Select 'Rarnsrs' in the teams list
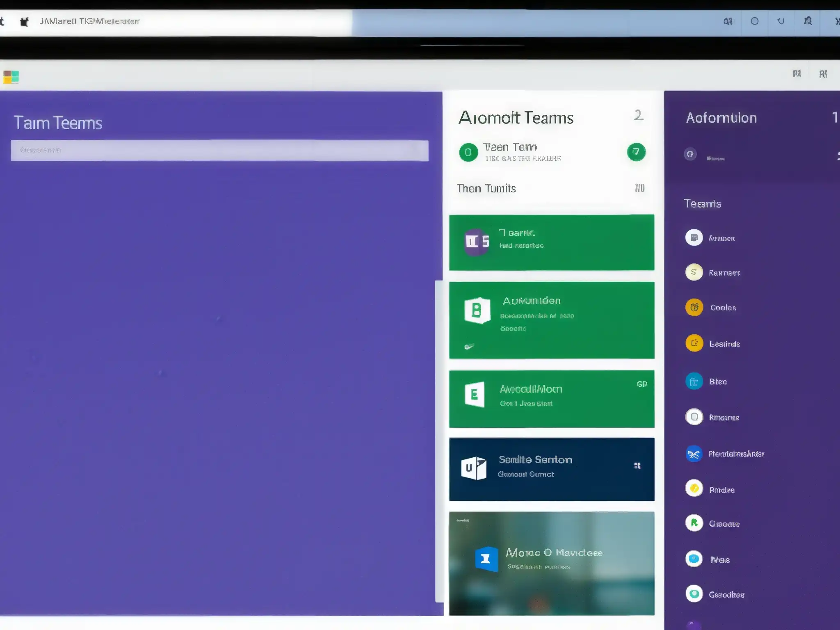840x630 pixels. (724, 273)
